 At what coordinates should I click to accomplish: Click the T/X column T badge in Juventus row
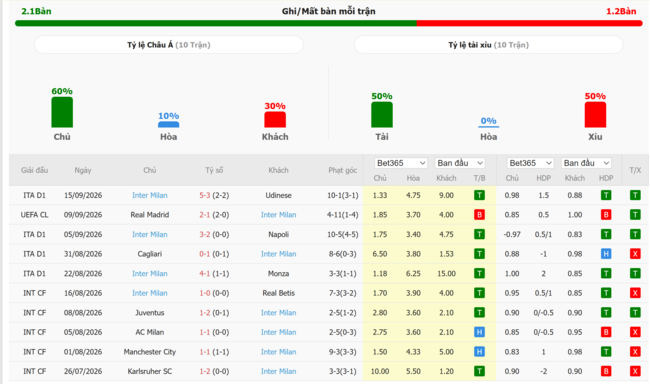click(635, 313)
